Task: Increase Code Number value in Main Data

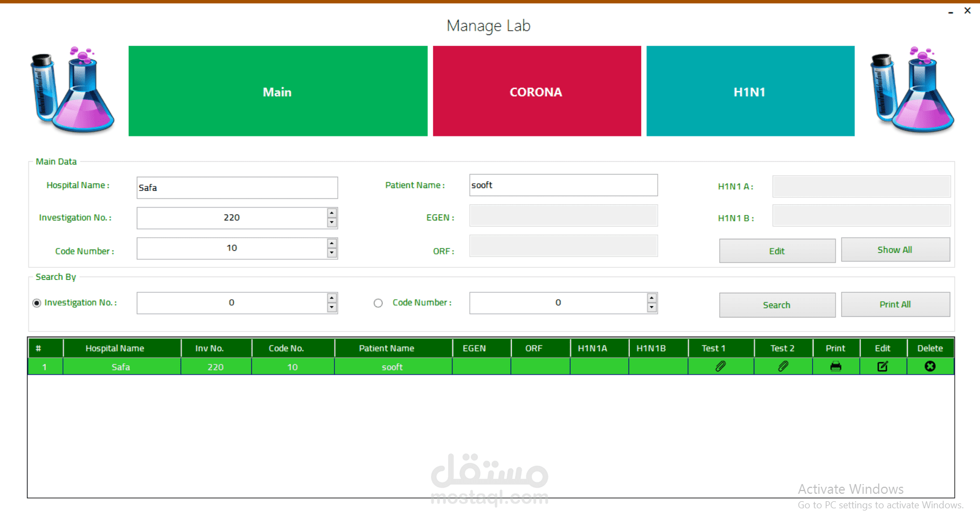Action: 332,244
